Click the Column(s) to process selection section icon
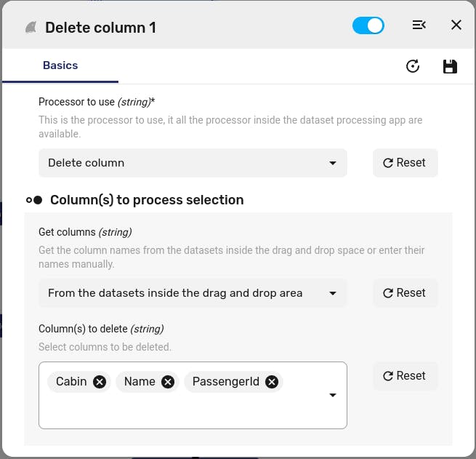This screenshot has width=476, height=459. coord(34,200)
